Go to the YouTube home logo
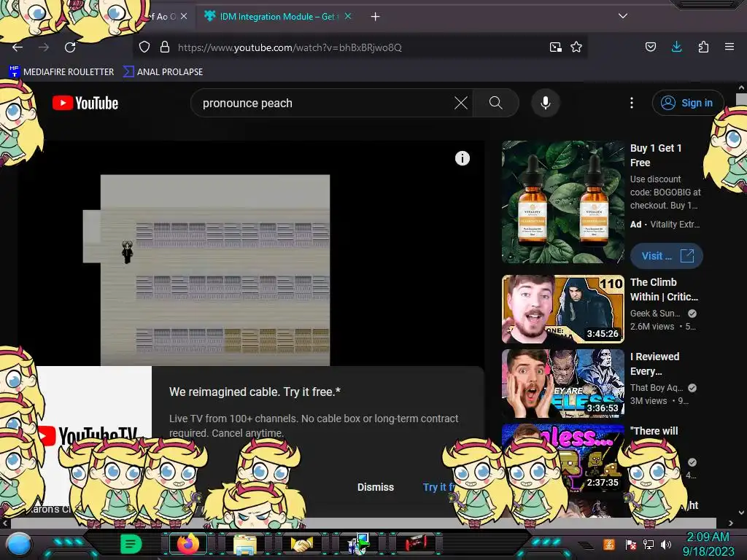This screenshot has width=747, height=560. (x=85, y=103)
